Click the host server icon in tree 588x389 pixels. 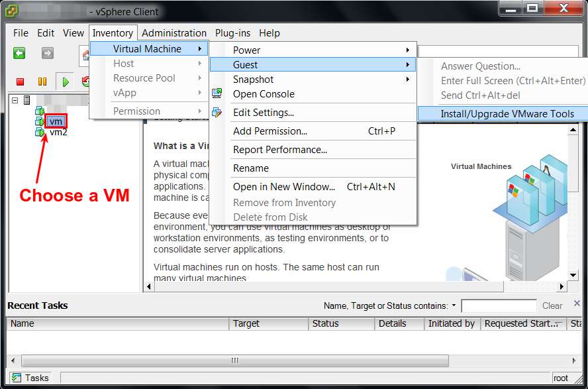[x=26, y=100]
